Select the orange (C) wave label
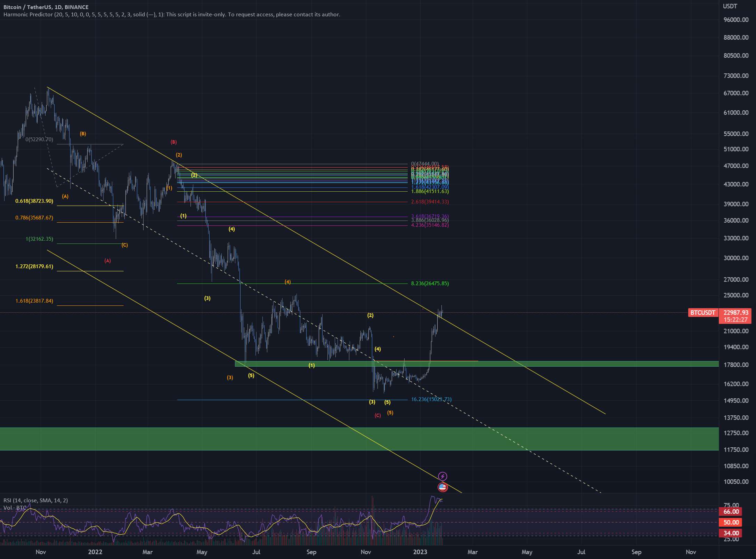Viewport: 756px width, 559px height. click(x=124, y=245)
